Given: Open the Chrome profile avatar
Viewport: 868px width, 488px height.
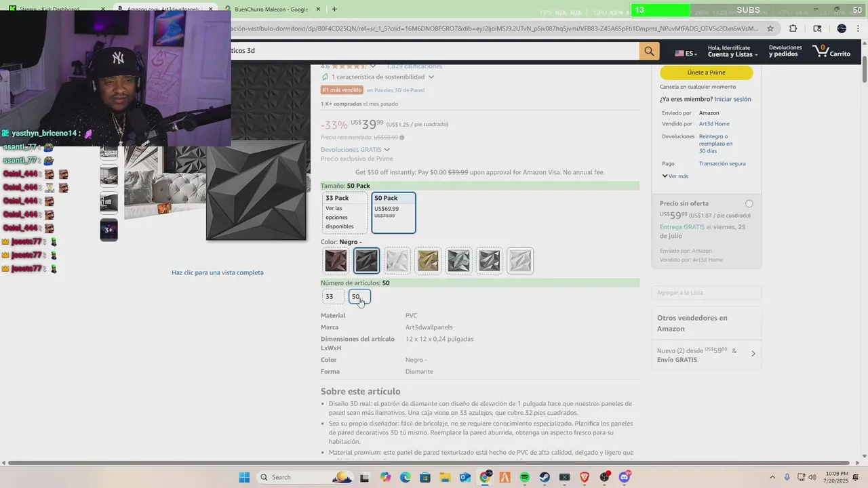Looking at the screenshot, I should coord(842,28).
